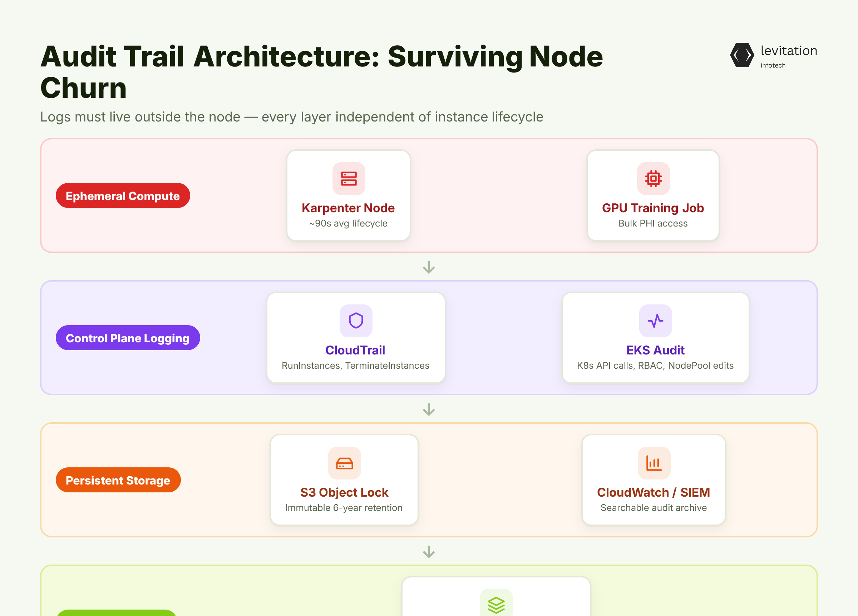Click the 'Logs must live outside the node' subtitle

292,117
